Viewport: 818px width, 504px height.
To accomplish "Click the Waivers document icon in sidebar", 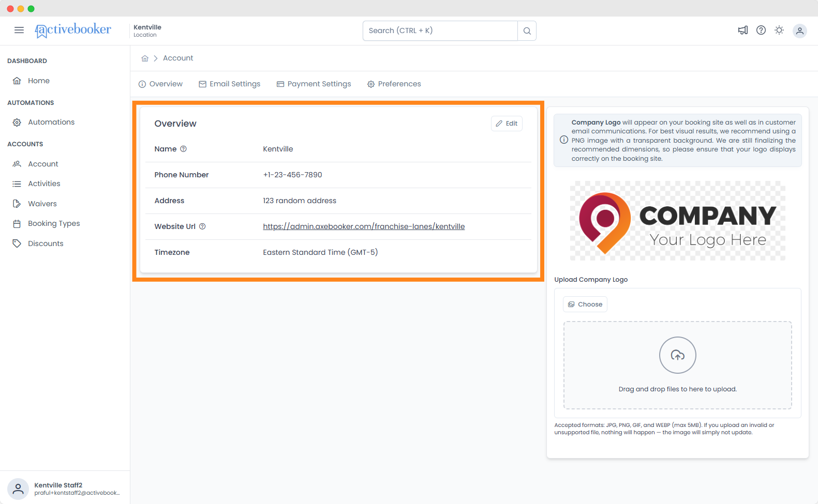I will point(17,204).
